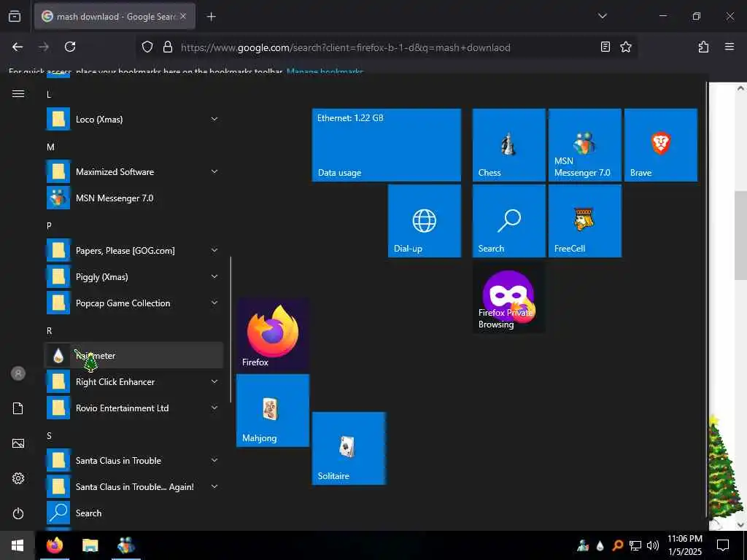Open the notification center icon
This screenshot has width=747, height=560.
(723, 545)
